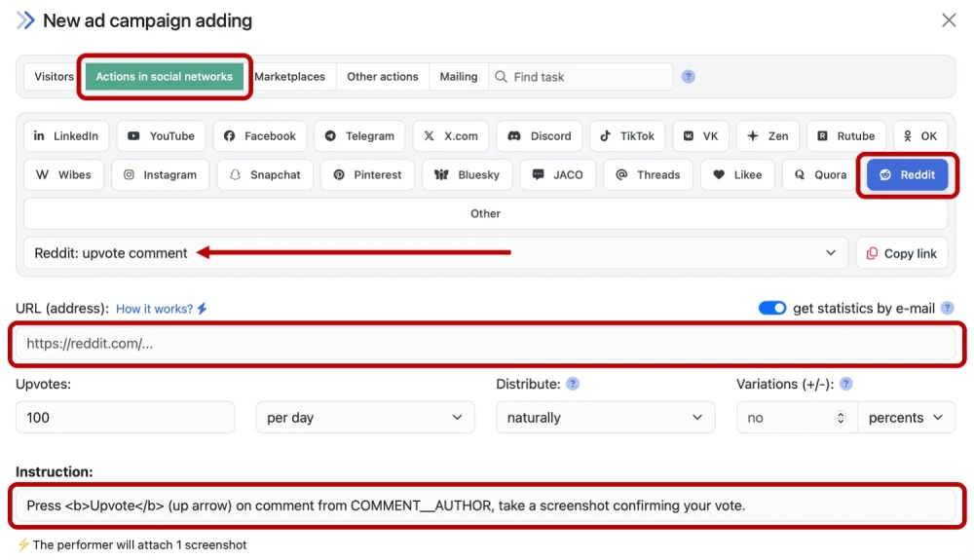This screenshot has width=974, height=560.
Task: Choose the Instagram network button
Action: pyautogui.click(x=161, y=175)
